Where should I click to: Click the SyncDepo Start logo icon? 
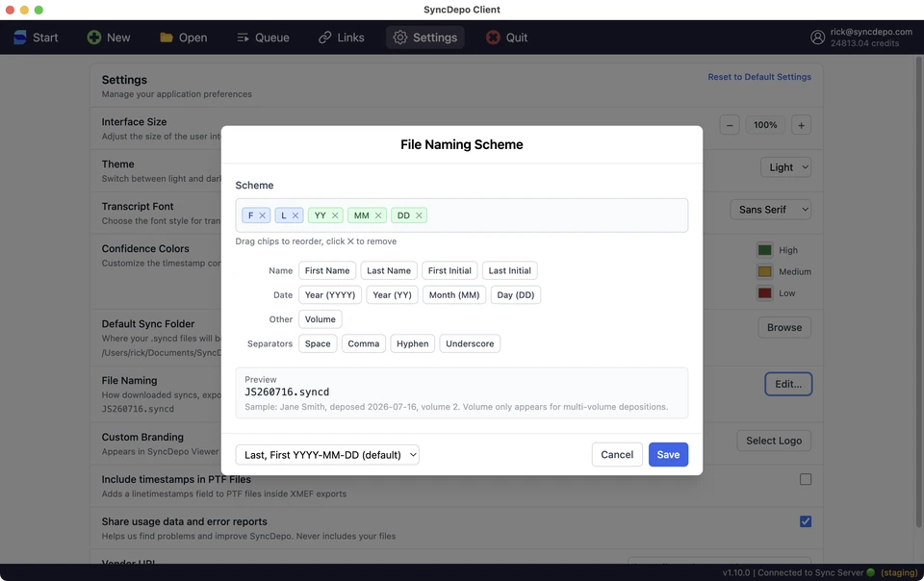click(20, 38)
